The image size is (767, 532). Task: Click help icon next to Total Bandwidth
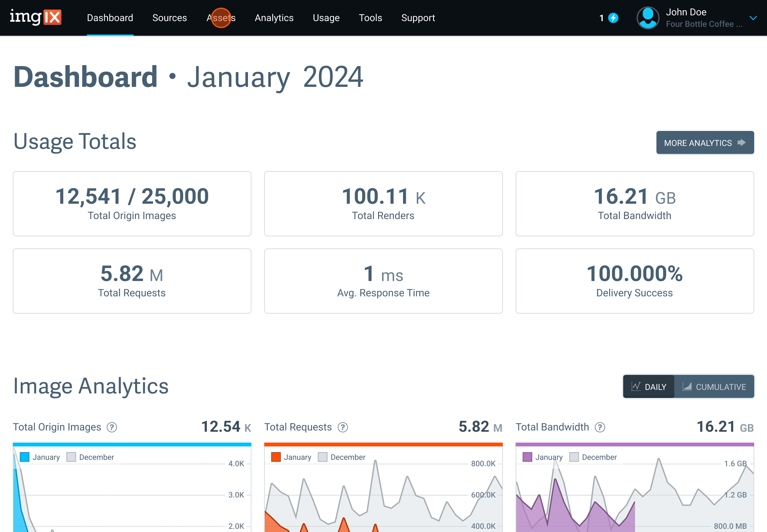tap(600, 427)
